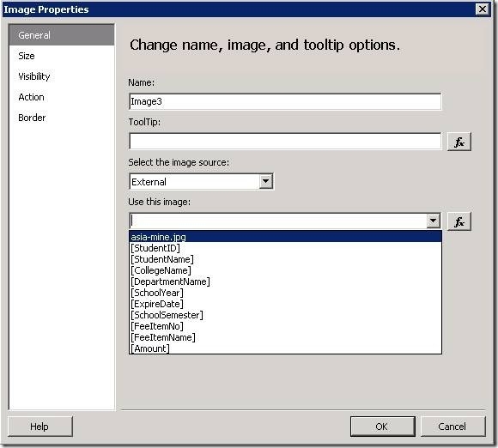Close the Image Properties dialog

[483, 9]
